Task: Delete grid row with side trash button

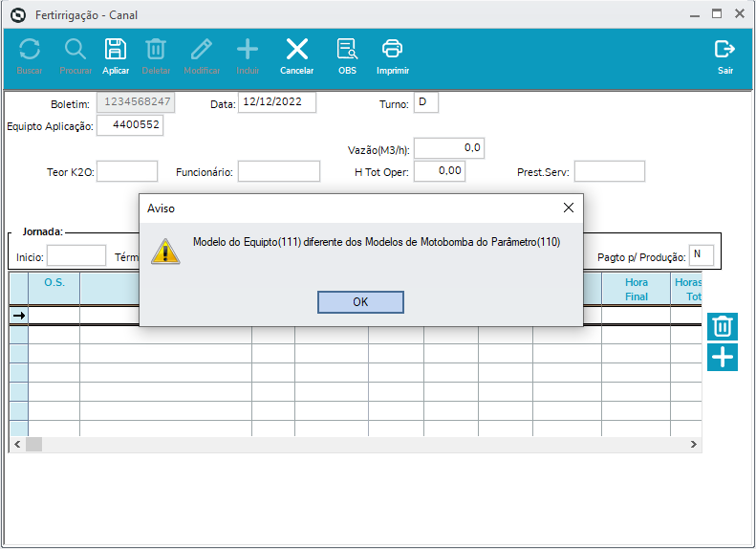Action: tap(723, 326)
